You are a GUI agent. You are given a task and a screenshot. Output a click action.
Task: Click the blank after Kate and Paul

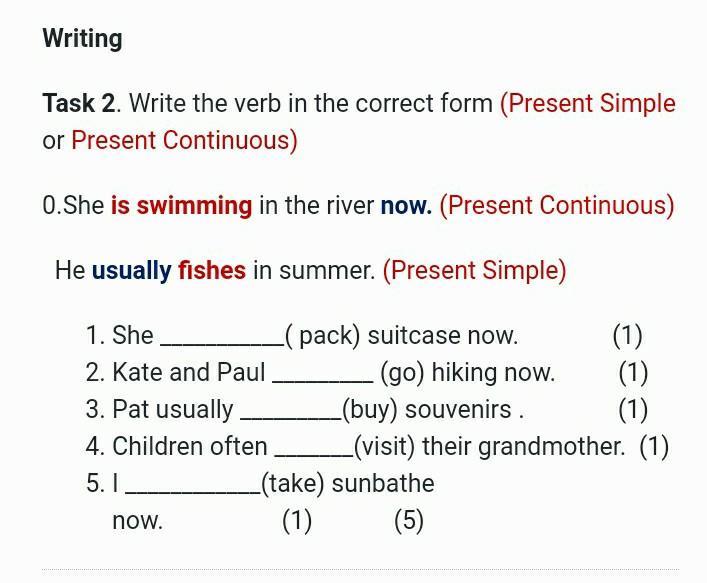(322, 374)
